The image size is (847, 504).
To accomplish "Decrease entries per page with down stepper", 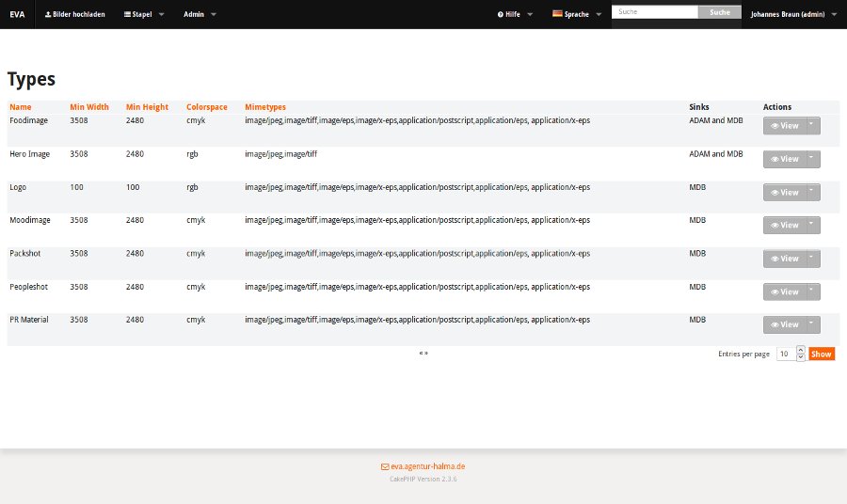I will 801,357.
